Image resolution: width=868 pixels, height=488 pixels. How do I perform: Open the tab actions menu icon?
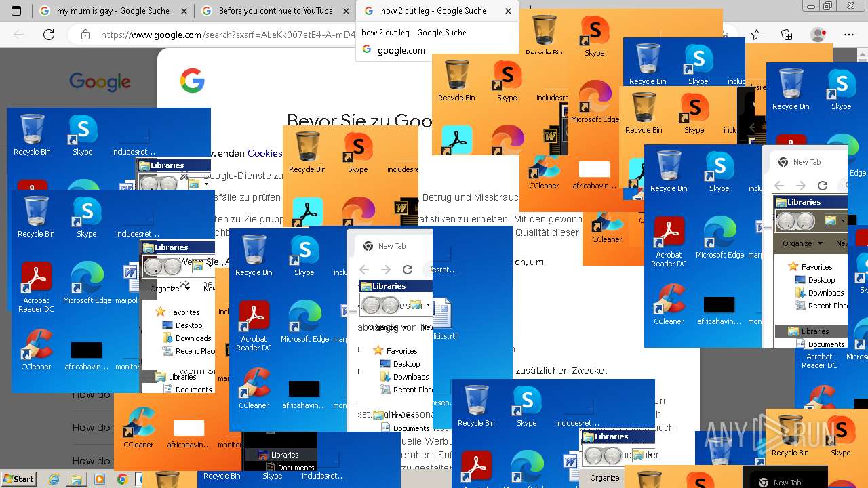click(16, 11)
